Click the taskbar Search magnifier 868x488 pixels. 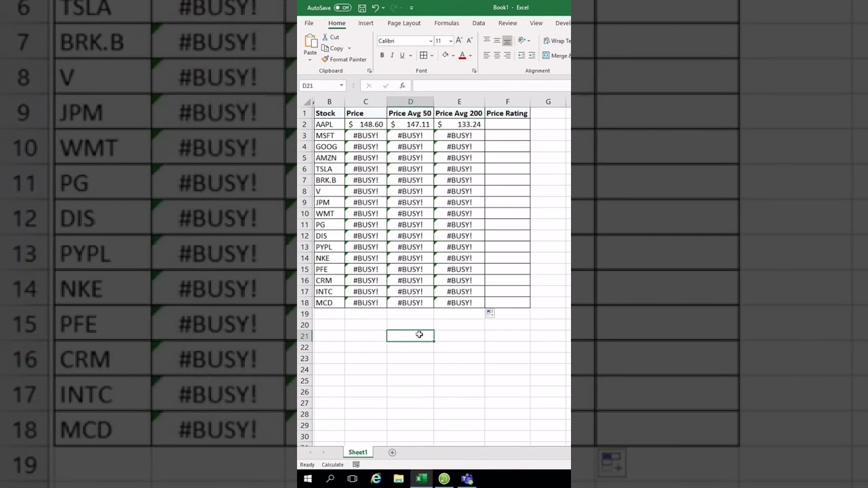pos(330,479)
